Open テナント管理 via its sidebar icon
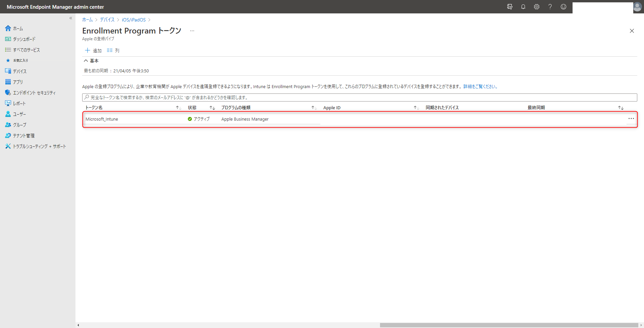 (8, 135)
